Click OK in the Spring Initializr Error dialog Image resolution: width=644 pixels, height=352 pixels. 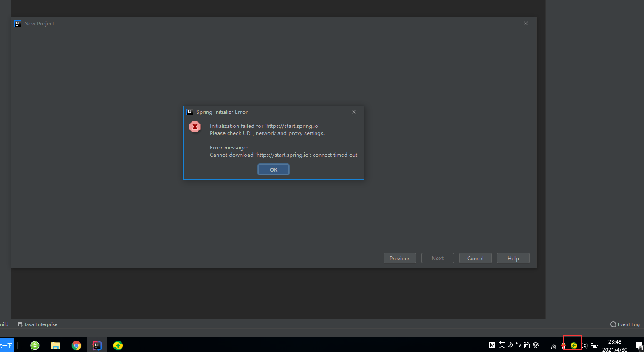(x=274, y=169)
